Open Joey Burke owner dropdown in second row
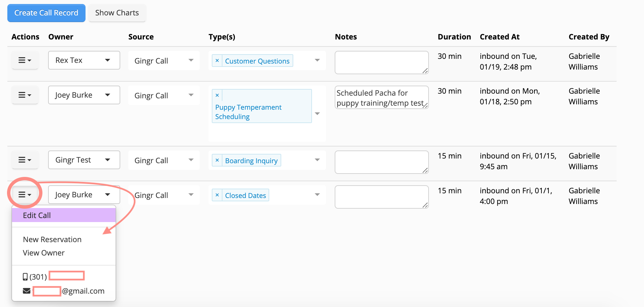This screenshot has height=307, width=644. pyautogui.click(x=84, y=95)
